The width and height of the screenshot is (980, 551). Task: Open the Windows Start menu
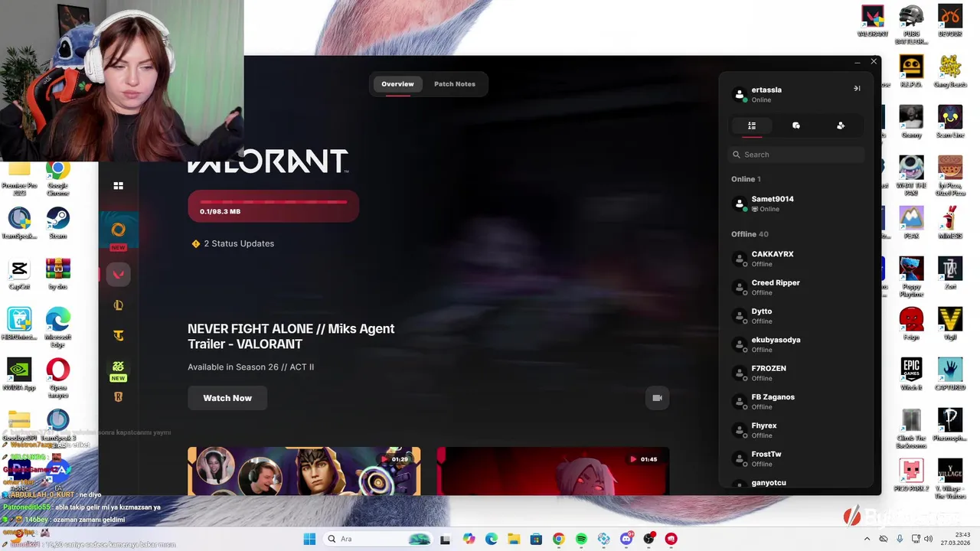(309, 539)
